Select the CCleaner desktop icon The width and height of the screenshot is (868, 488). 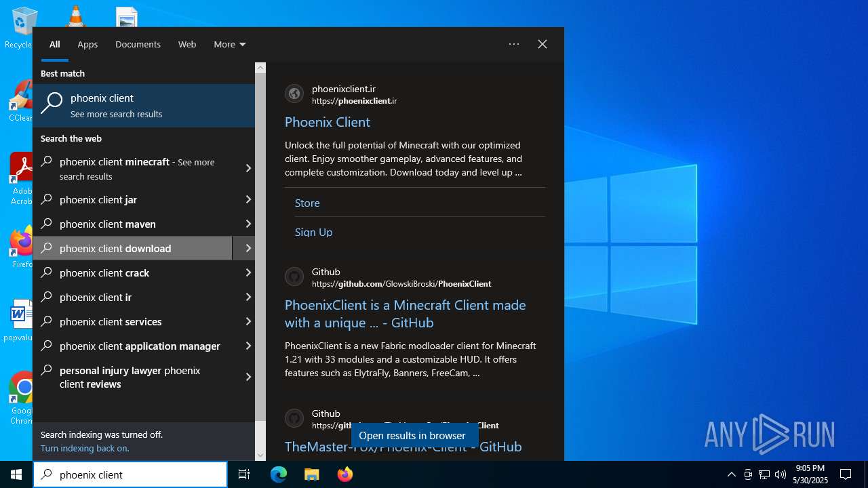(20, 102)
